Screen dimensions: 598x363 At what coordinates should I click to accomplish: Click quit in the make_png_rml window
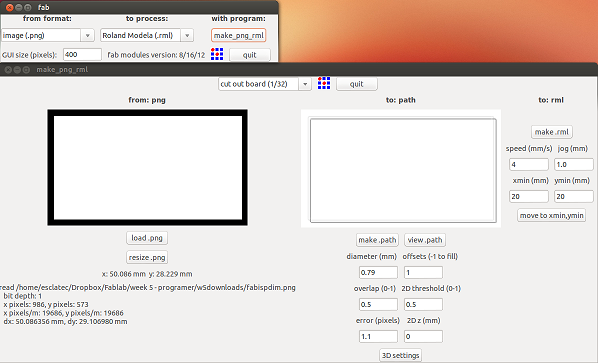(357, 84)
